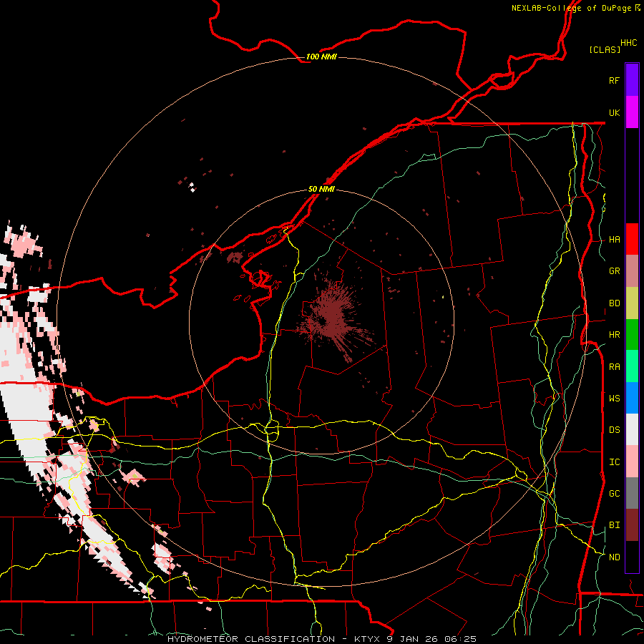Click the BD legend label
The width and height of the screenshot is (644, 644).
(x=614, y=303)
